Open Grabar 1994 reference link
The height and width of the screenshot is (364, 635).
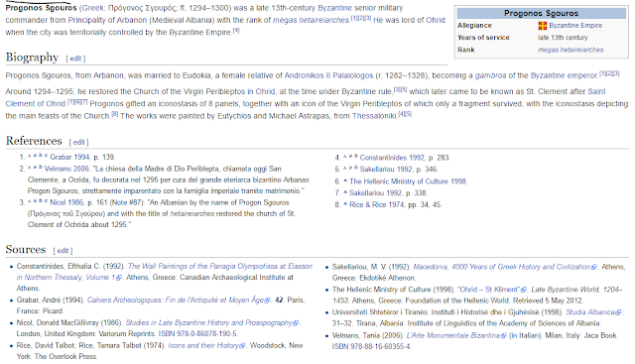70,157
